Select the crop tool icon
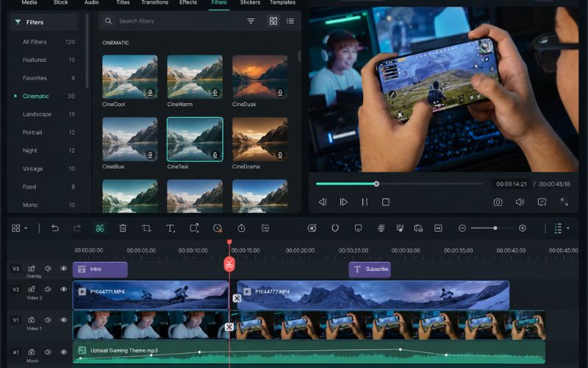Viewport: 588px width, 368px height. point(146,228)
